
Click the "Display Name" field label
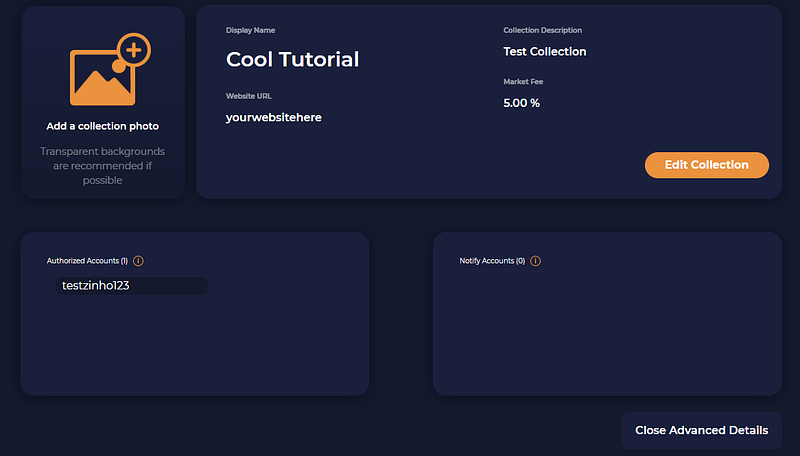pos(251,30)
